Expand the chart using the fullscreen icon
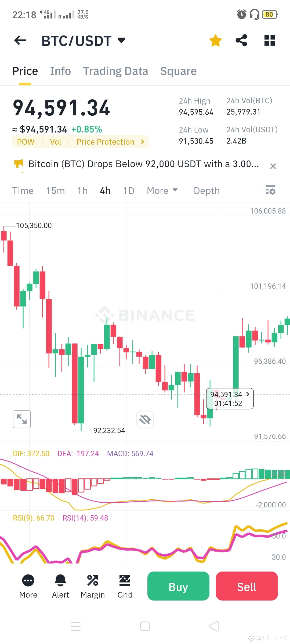 (x=21, y=419)
